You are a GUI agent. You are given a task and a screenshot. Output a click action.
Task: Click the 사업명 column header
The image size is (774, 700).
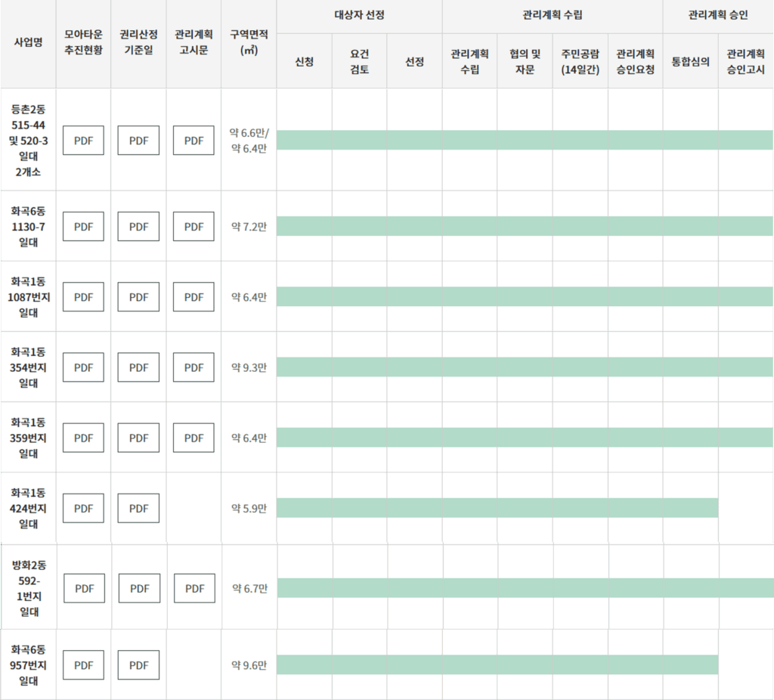[x=28, y=42]
